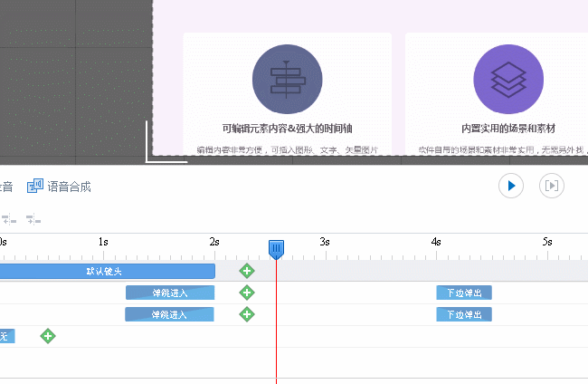Select the first 弹跳进入 animation block
588x384 pixels.
(x=170, y=293)
